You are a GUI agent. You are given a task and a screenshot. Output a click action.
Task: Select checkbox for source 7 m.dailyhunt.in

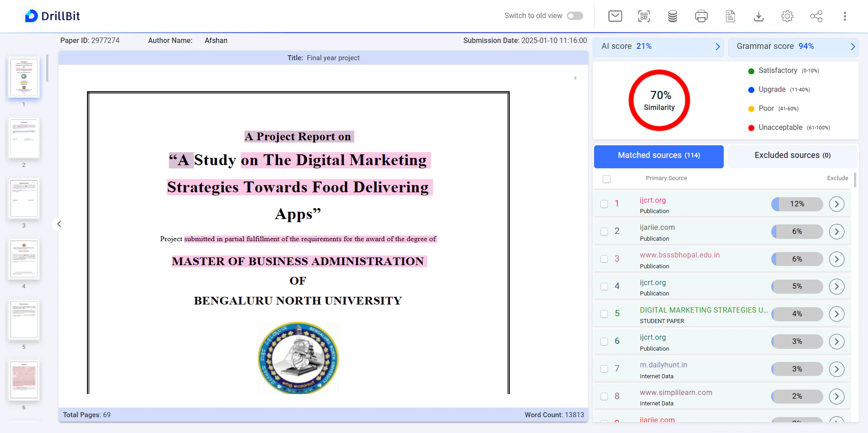[604, 369]
